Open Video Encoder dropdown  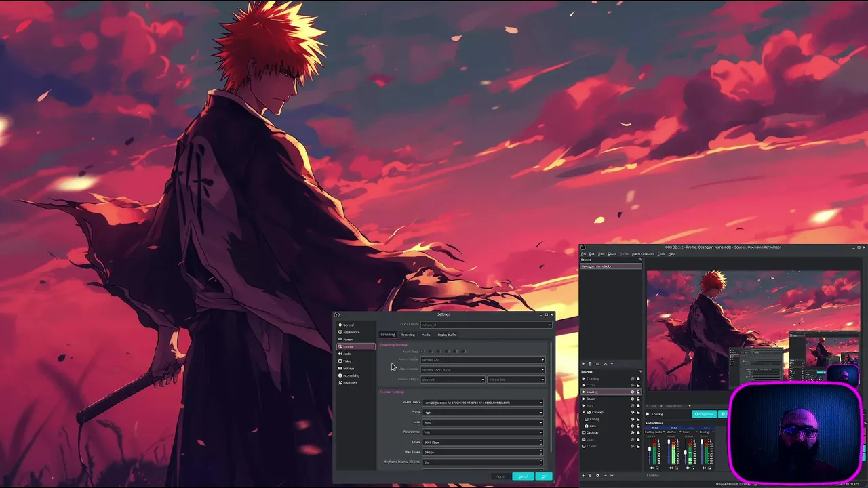(x=483, y=369)
